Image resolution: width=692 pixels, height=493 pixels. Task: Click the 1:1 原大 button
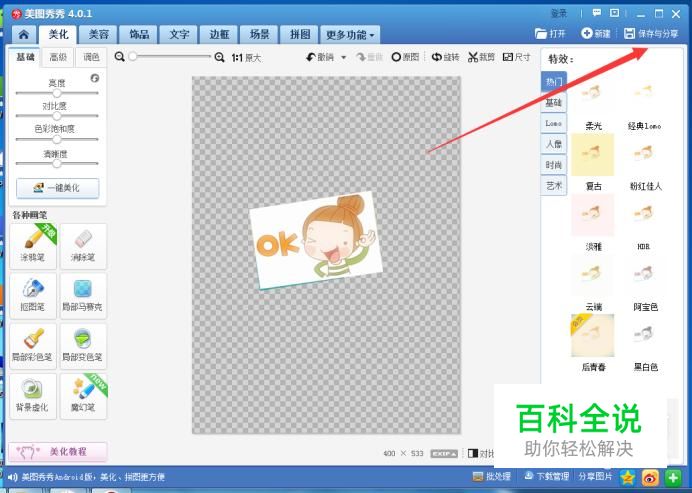246,57
